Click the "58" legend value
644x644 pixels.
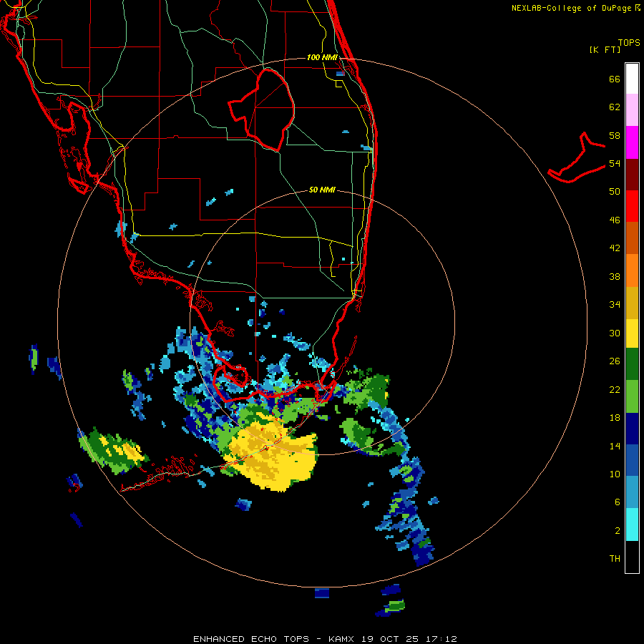point(615,135)
